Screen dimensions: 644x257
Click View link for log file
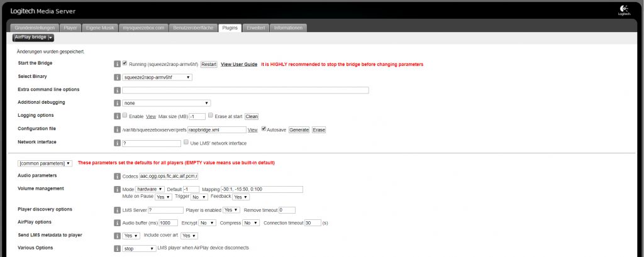151,117
